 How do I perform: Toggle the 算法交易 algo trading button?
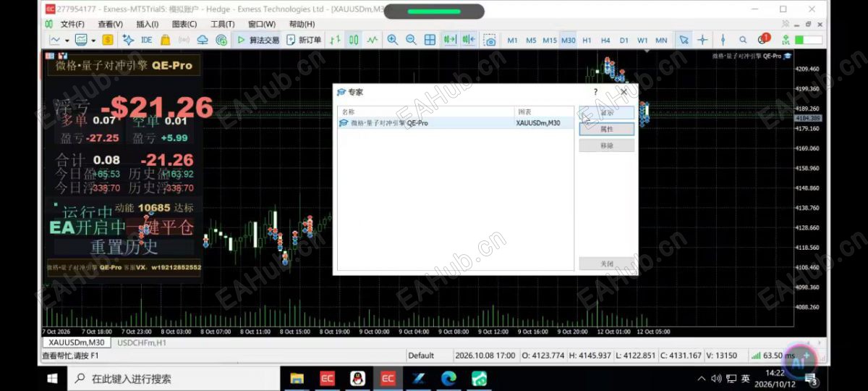[x=258, y=40]
